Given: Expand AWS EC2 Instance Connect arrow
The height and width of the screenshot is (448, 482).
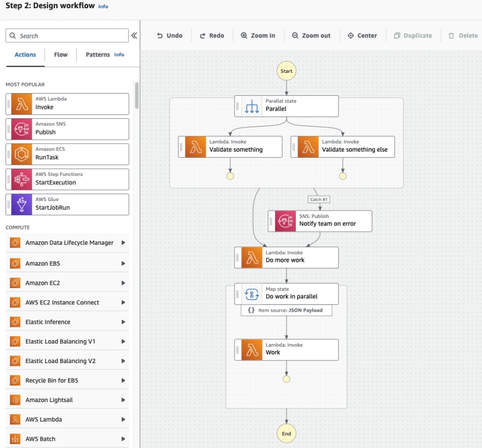Looking at the screenshot, I should [x=123, y=302].
